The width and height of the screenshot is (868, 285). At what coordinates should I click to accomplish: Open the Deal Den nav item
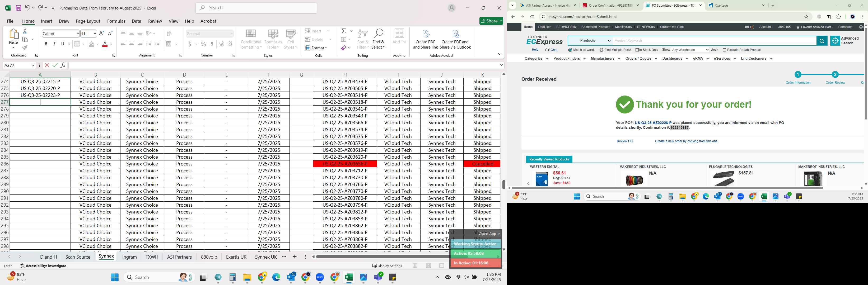544,27
